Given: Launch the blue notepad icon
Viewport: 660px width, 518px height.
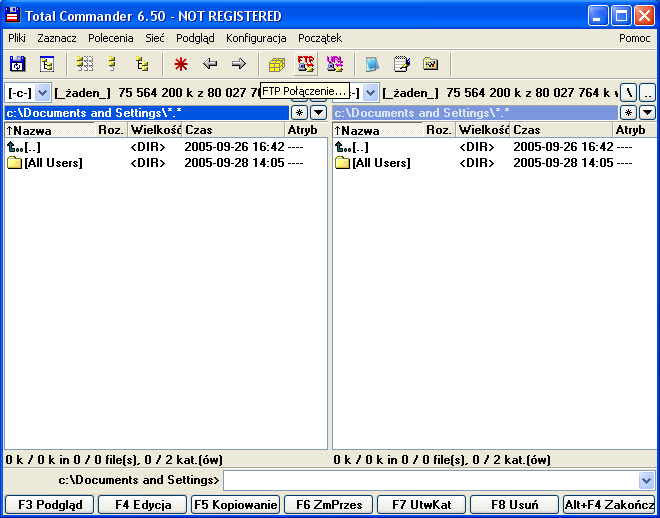Looking at the screenshot, I should pos(372,64).
